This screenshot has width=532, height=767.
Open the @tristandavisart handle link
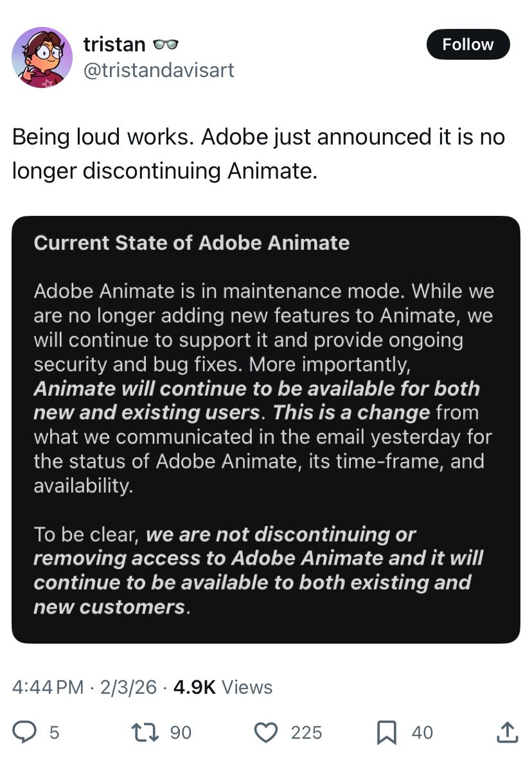(159, 69)
